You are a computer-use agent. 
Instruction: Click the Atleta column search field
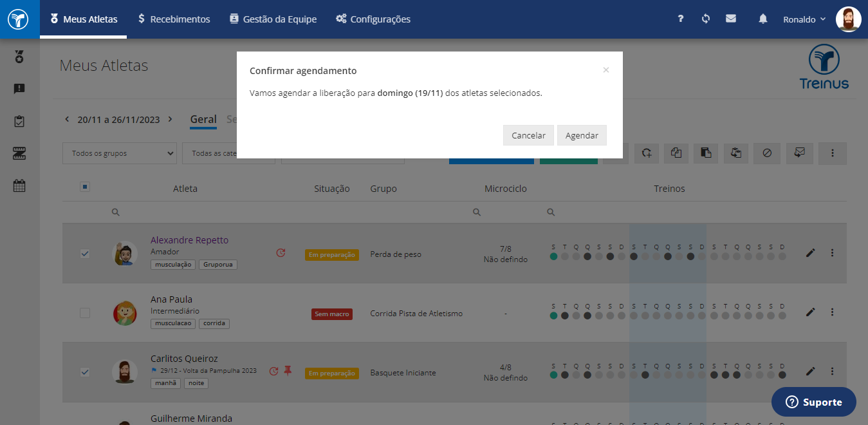[187, 212]
